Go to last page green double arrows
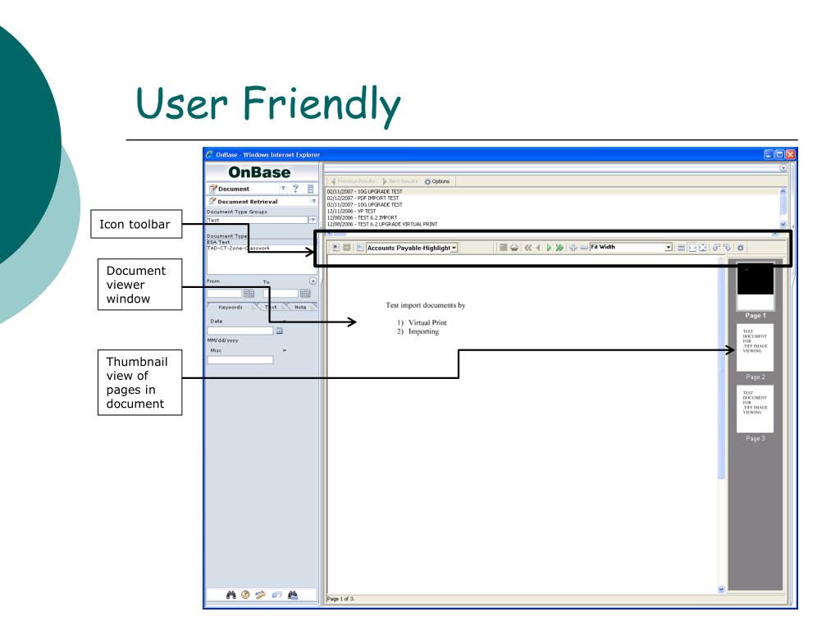840x630 pixels. [559, 248]
